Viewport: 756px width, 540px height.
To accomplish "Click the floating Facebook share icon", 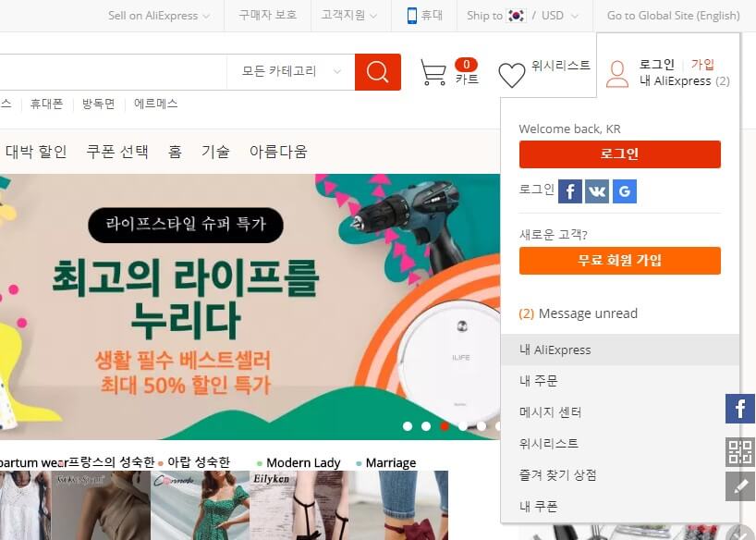I will [x=740, y=409].
